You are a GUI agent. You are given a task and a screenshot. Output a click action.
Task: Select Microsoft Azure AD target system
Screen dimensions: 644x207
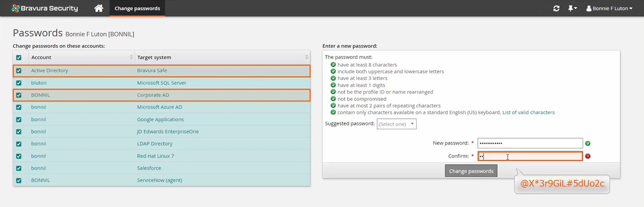click(x=159, y=107)
